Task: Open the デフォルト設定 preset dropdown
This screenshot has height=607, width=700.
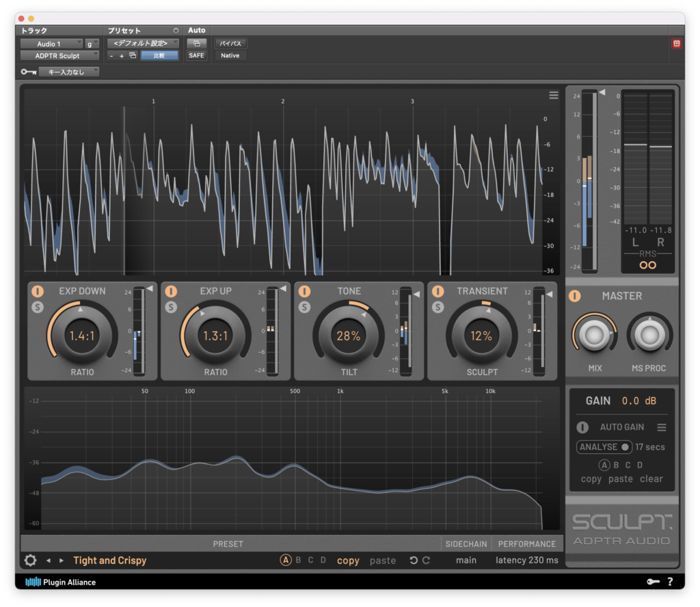Action: (x=143, y=43)
